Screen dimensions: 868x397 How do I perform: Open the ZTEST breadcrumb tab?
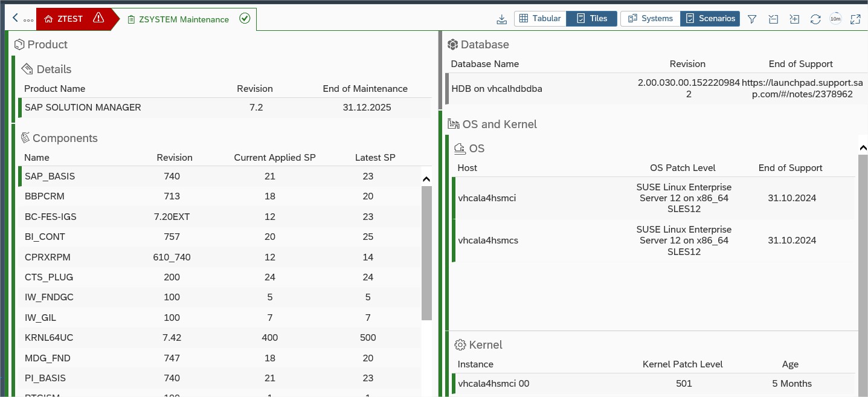69,19
